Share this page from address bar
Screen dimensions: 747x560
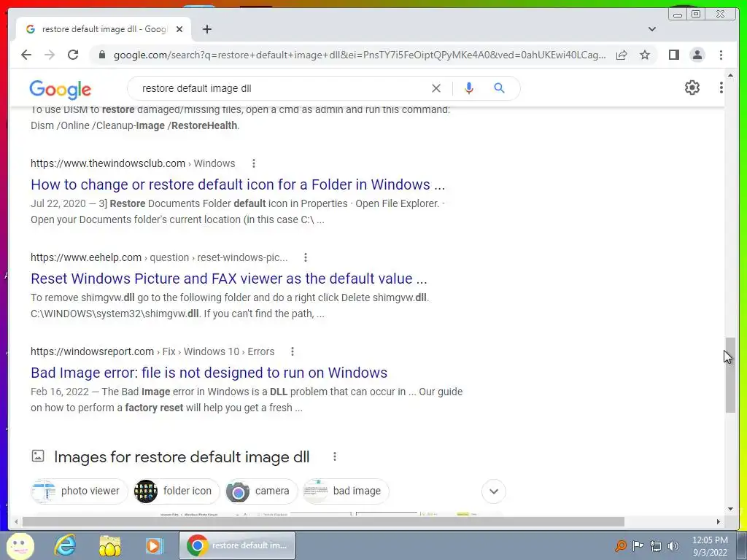pos(622,55)
